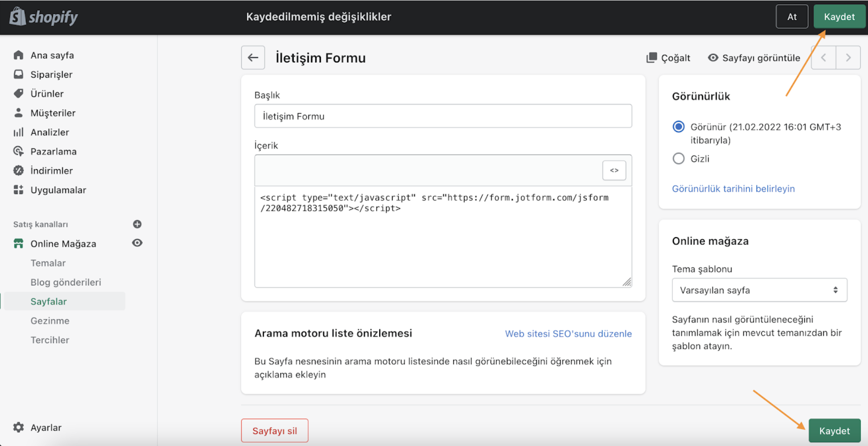Image resolution: width=868 pixels, height=446 pixels.
Task: Open Temalar submenu item
Action: tap(48, 263)
